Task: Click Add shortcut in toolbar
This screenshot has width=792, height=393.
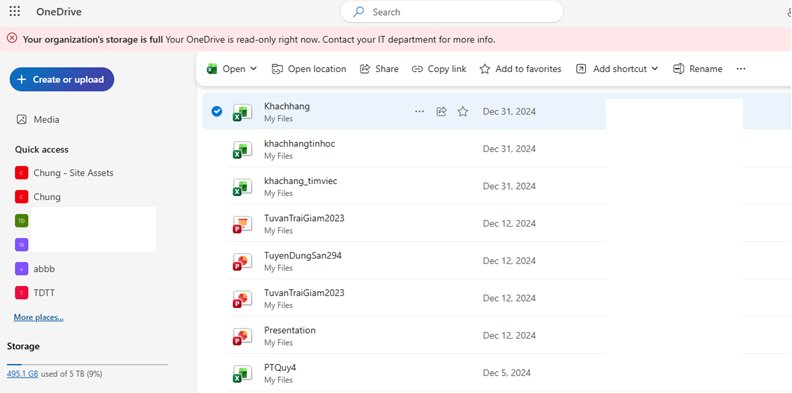Action: click(x=612, y=69)
